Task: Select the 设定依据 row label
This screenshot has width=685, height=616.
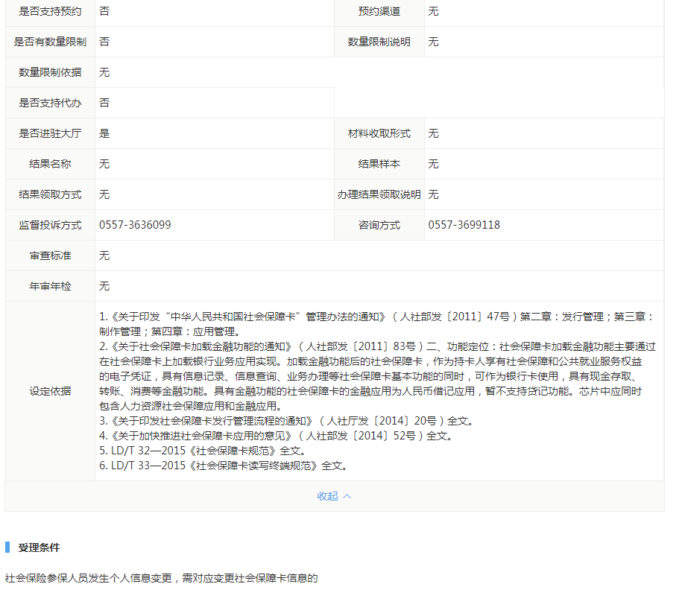Action: (50, 391)
